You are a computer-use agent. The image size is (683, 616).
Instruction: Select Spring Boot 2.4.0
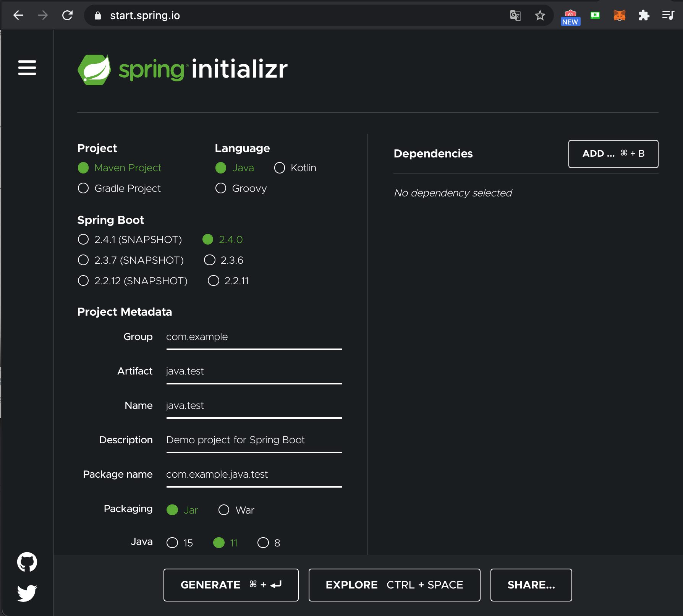tap(223, 240)
